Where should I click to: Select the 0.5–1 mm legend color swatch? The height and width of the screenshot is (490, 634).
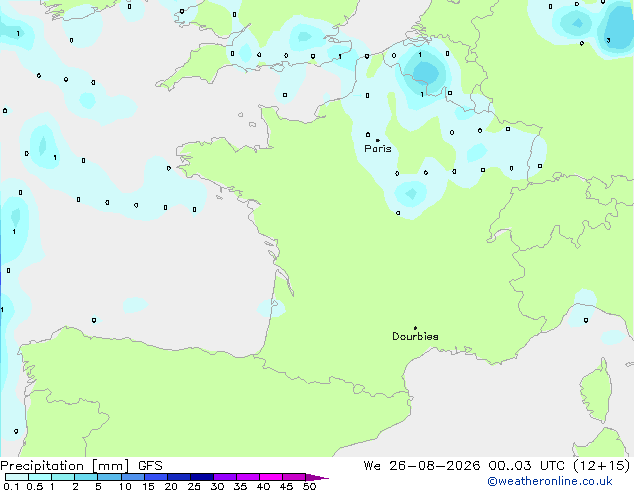(40, 477)
